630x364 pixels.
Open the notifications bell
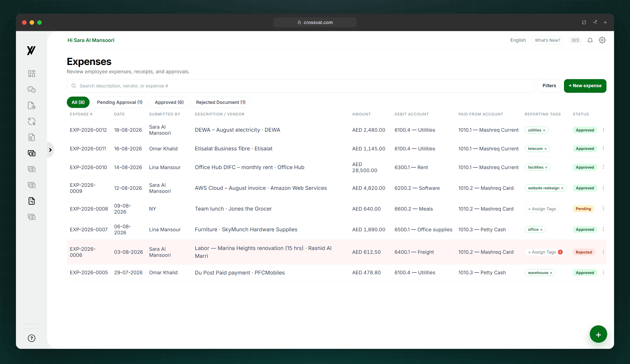pyautogui.click(x=590, y=40)
